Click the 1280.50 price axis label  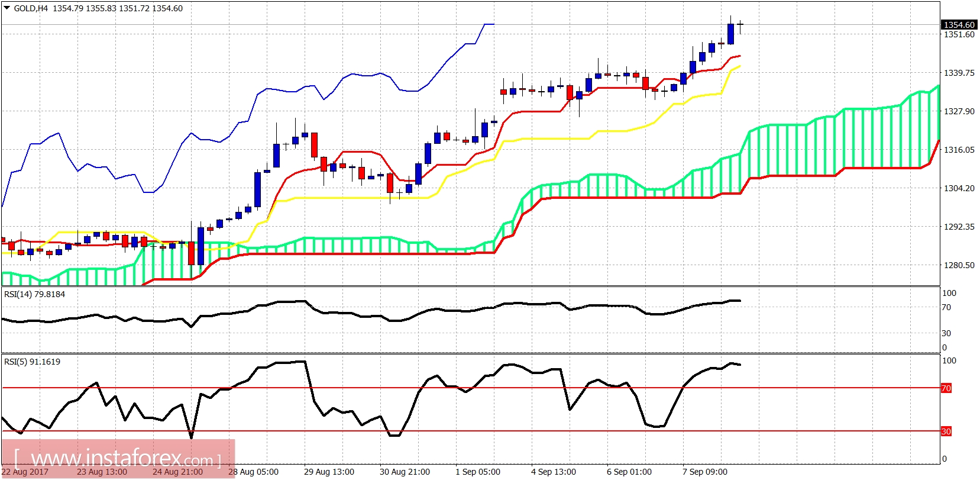pyautogui.click(x=959, y=265)
